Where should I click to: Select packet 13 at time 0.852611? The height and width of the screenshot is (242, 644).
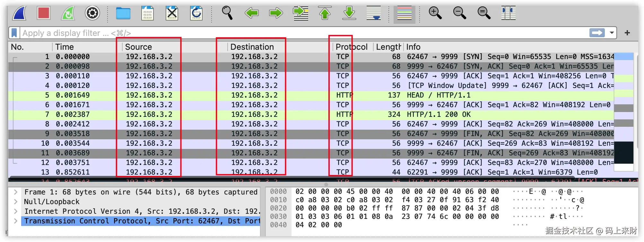[x=311, y=172]
